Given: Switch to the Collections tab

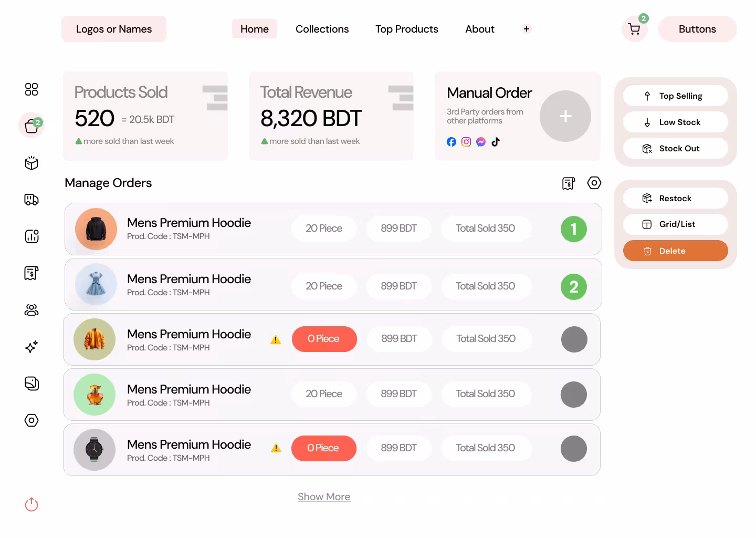Looking at the screenshot, I should pos(322,29).
